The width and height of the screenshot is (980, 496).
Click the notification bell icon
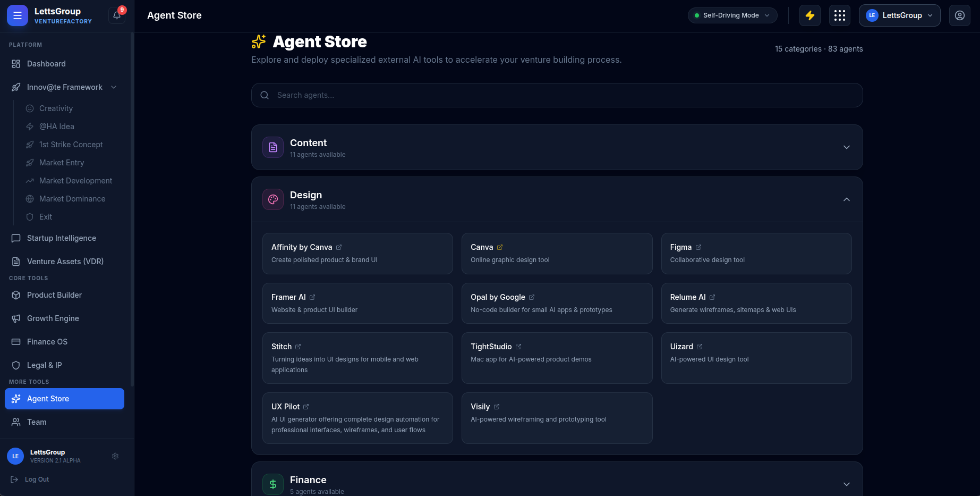coord(117,15)
